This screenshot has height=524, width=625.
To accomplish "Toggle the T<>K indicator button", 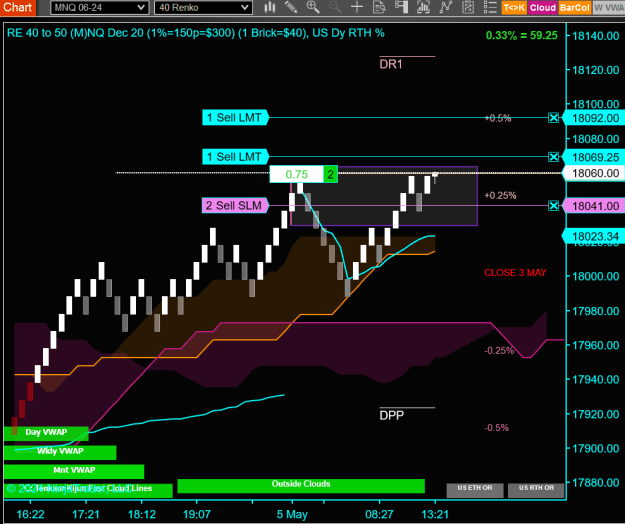I will [x=514, y=8].
